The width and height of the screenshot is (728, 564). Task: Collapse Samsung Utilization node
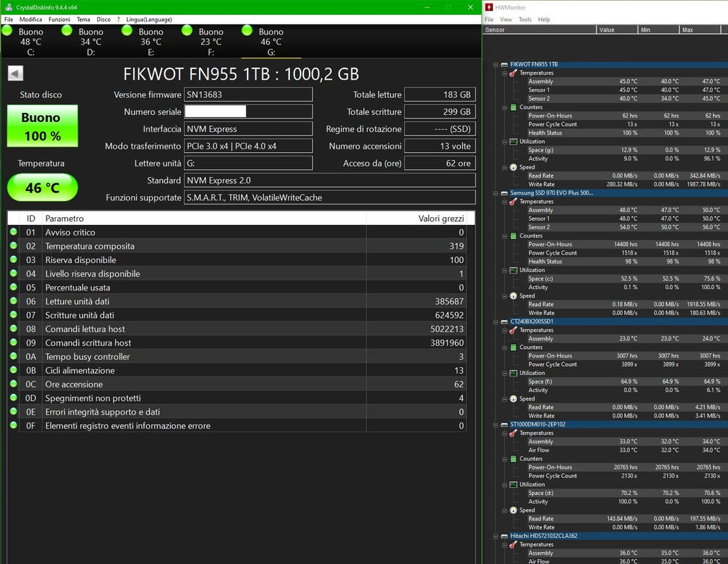point(504,270)
